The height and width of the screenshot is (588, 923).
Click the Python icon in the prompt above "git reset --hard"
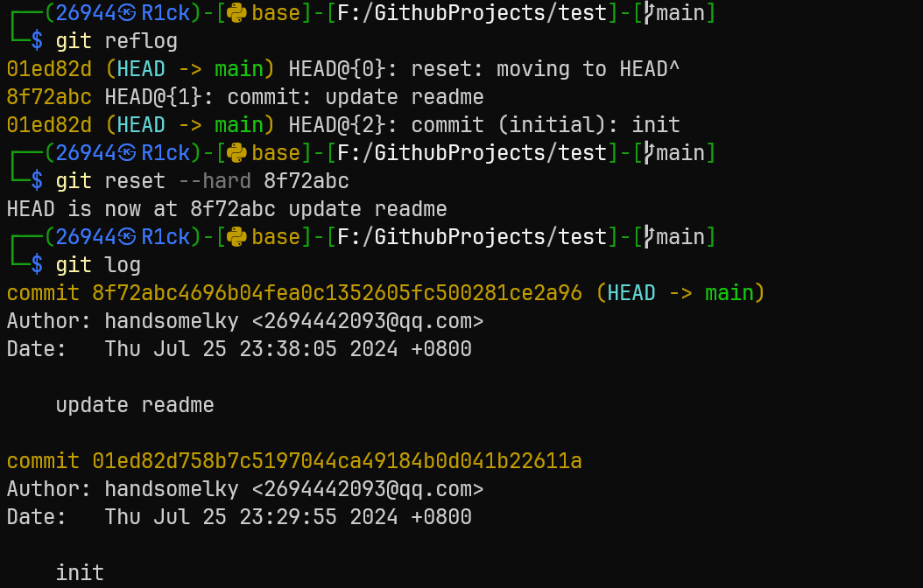236,153
